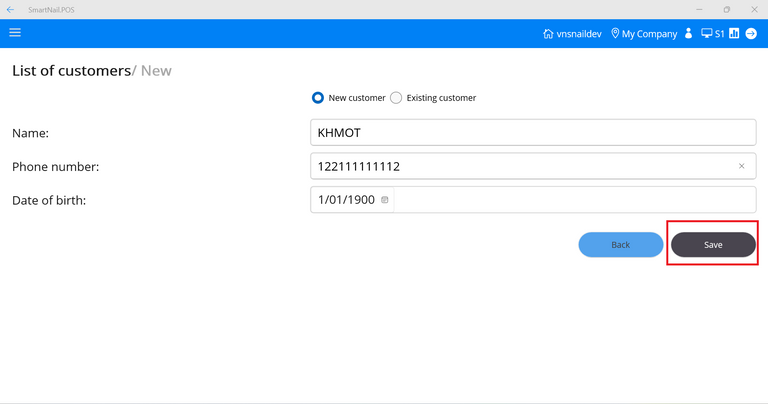Select the Existing customer radio button

tap(396, 98)
